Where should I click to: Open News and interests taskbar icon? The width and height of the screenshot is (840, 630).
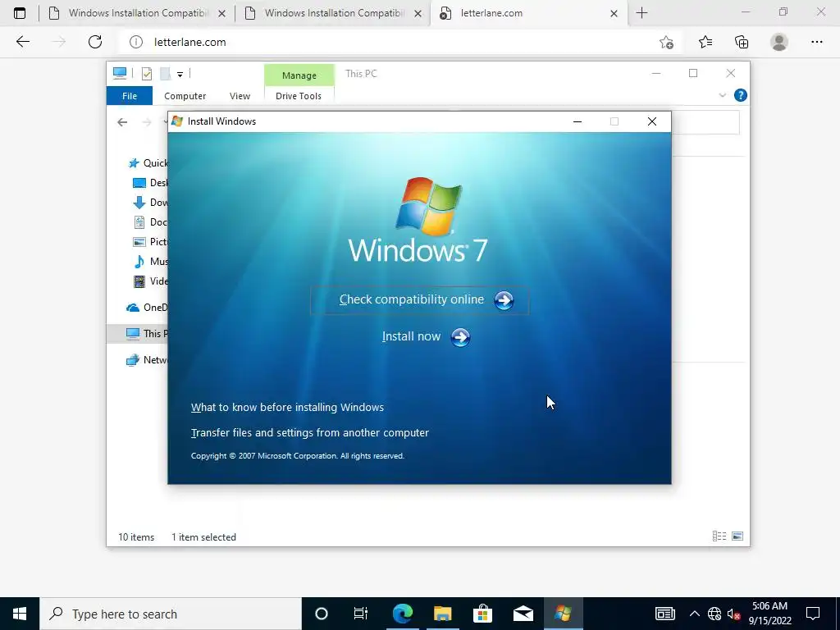coord(664,614)
